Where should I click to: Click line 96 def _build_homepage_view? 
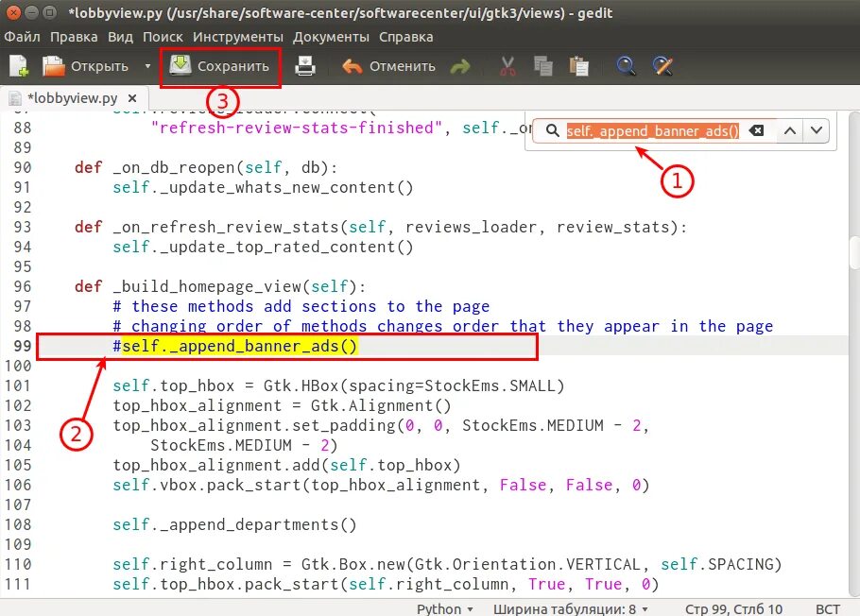tap(220, 286)
